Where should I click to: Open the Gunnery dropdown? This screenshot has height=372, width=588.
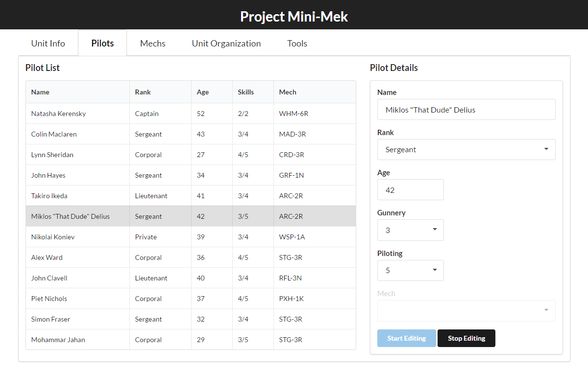click(x=411, y=230)
